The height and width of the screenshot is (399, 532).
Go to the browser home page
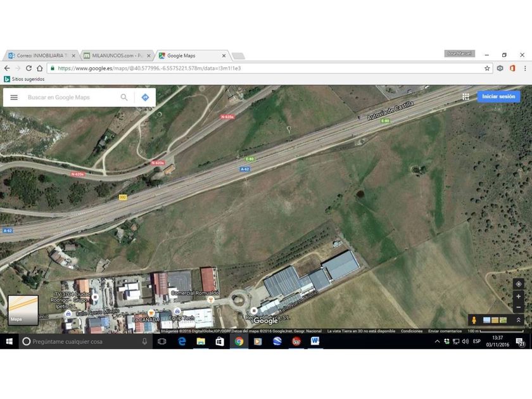(x=40, y=68)
